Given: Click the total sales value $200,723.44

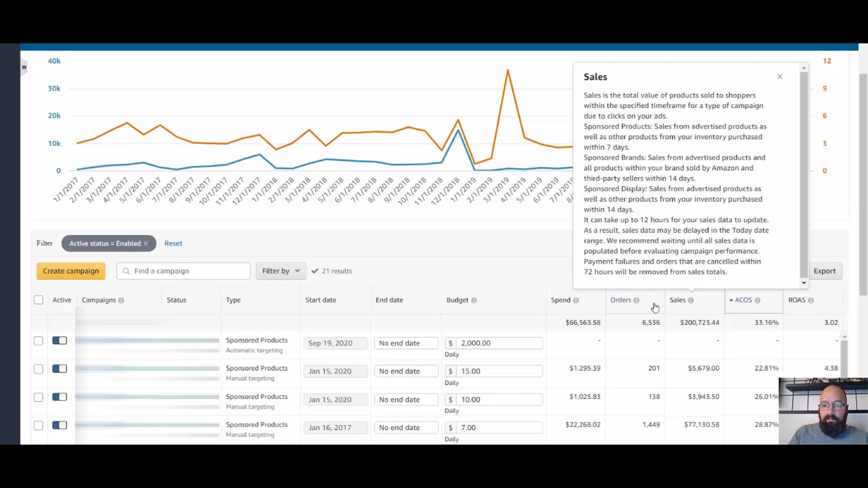Looking at the screenshot, I should [x=699, y=323].
